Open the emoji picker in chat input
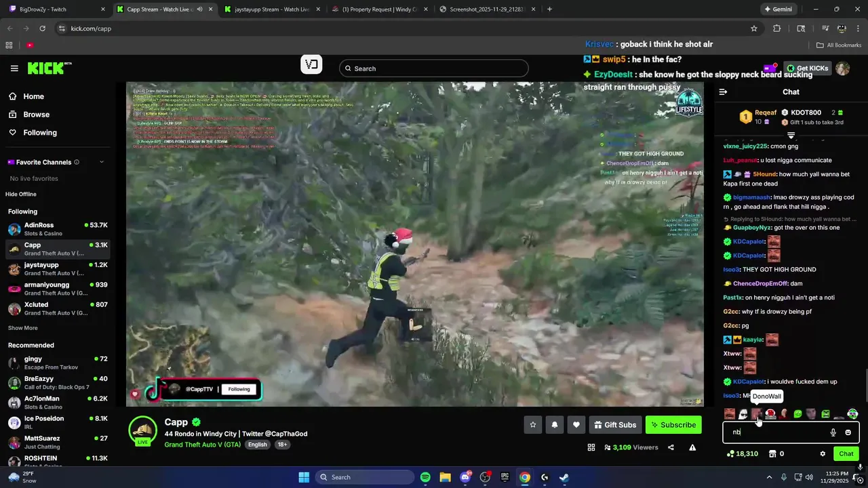 848,432
